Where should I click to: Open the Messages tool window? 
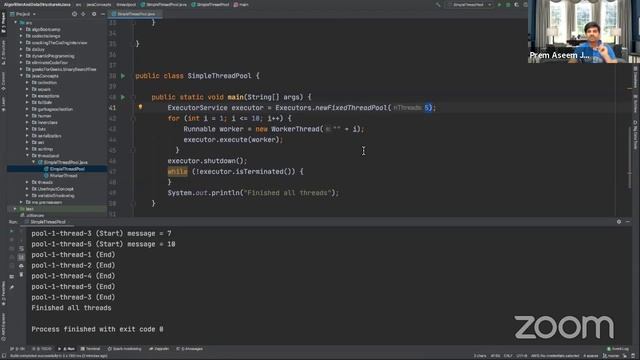coord(189,349)
